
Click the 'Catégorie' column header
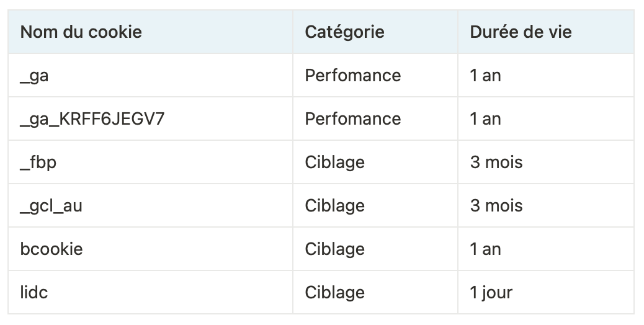pos(344,32)
